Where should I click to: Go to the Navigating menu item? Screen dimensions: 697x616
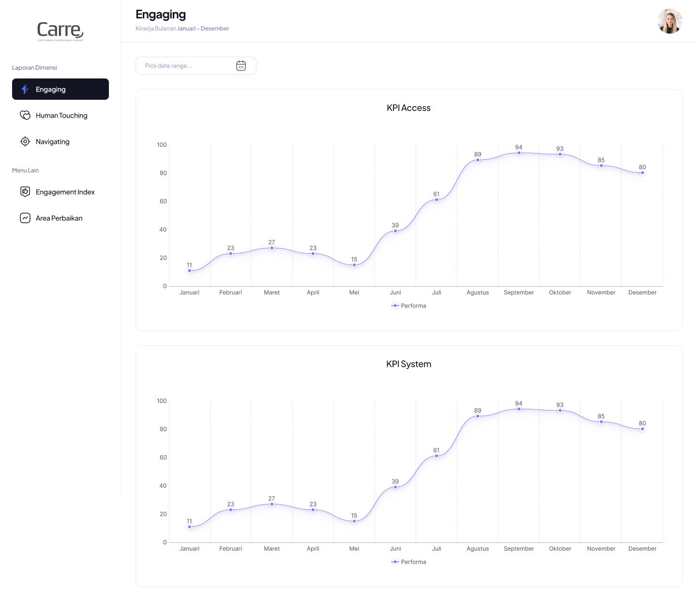point(53,141)
